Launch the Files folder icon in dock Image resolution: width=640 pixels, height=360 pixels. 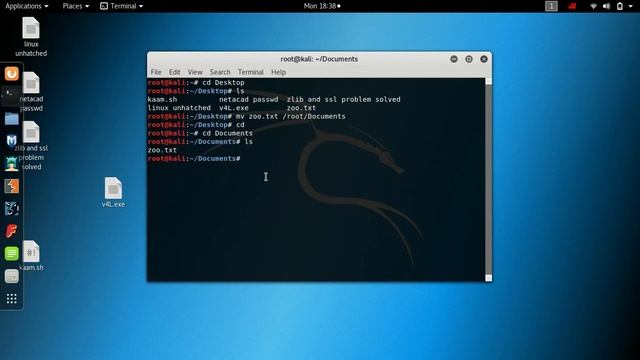point(11,118)
